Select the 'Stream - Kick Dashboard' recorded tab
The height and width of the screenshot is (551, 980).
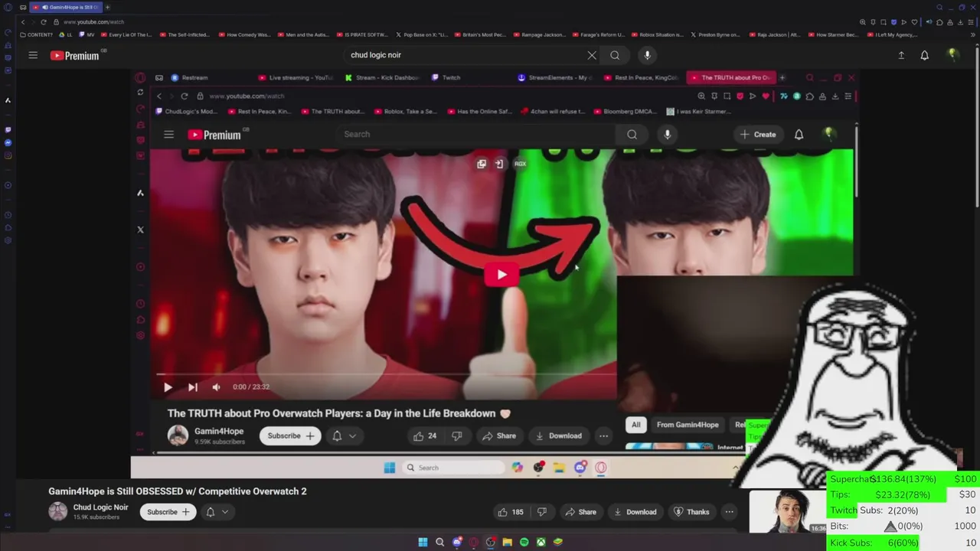coord(382,77)
